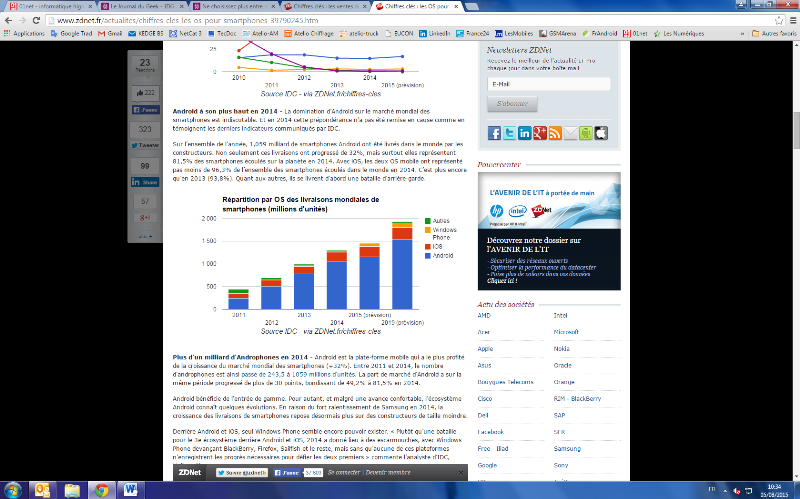Click the Devenir membre link
800x499 pixels.
388,473
